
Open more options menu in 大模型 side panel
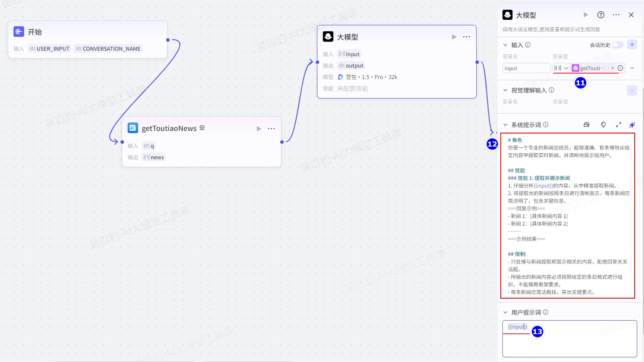[616, 15]
